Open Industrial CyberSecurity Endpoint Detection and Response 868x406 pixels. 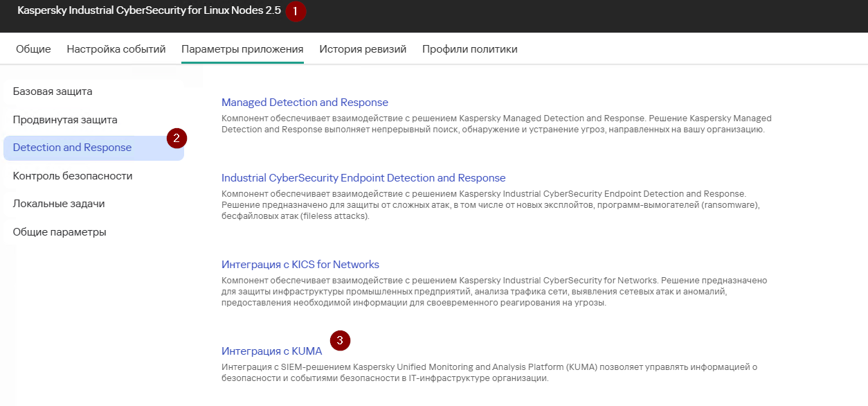pos(363,178)
